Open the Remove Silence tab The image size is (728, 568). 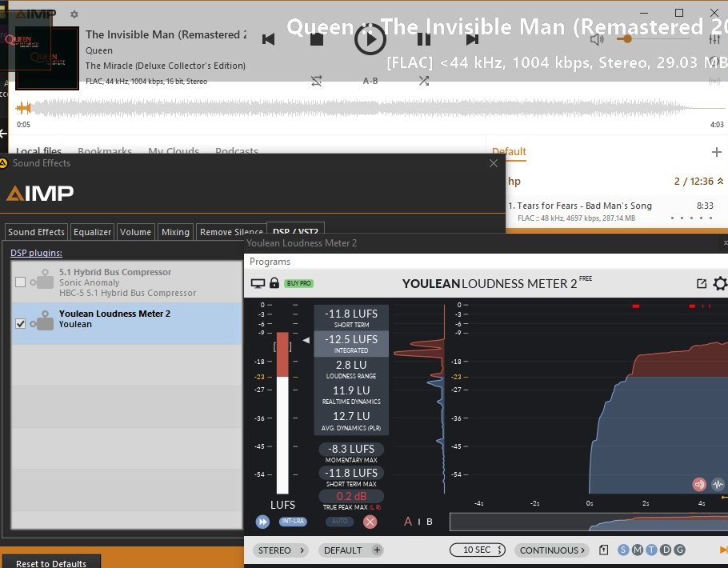click(x=231, y=232)
